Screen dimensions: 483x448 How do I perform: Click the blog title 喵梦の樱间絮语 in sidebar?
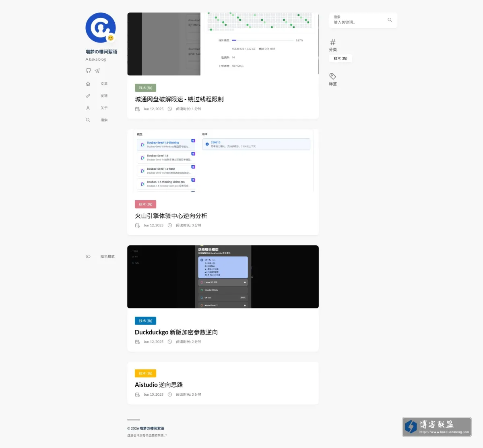(x=101, y=52)
